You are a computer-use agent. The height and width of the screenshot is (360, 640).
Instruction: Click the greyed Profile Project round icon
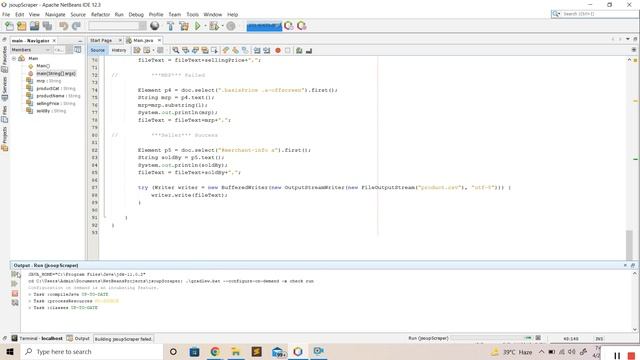[x=231, y=26]
